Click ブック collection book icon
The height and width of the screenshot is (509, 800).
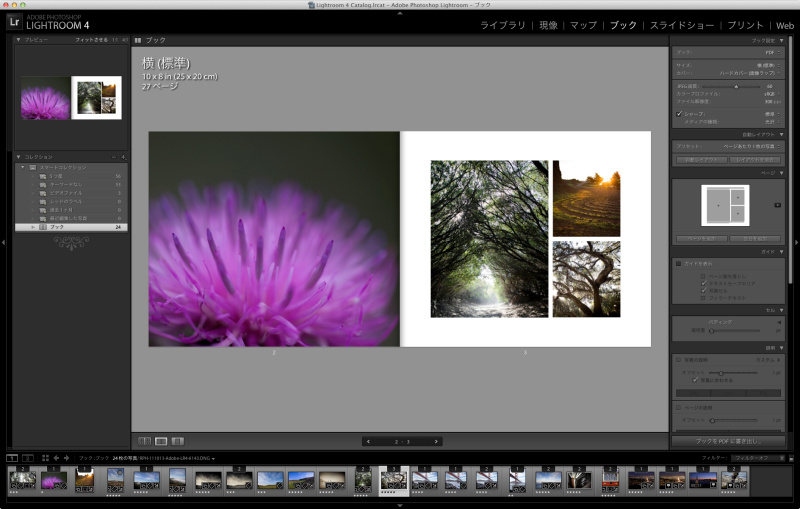[x=43, y=227]
